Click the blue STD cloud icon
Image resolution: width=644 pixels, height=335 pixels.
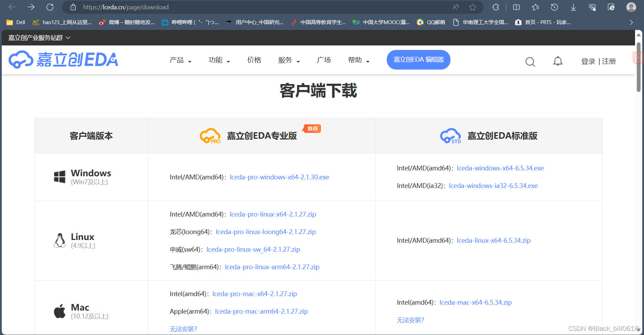tap(450, 136)
